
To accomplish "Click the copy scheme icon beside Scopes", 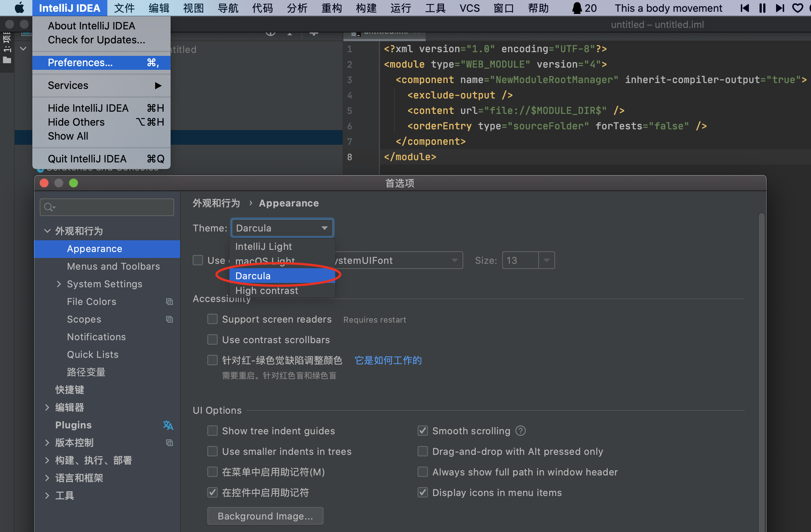I will 169,319.
